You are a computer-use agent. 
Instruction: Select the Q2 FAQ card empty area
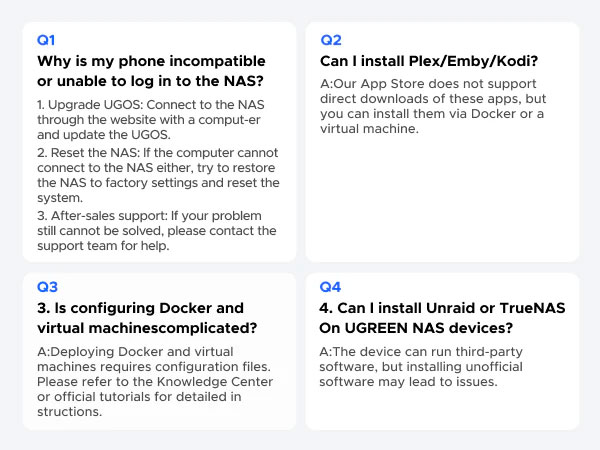click(442, 197)
